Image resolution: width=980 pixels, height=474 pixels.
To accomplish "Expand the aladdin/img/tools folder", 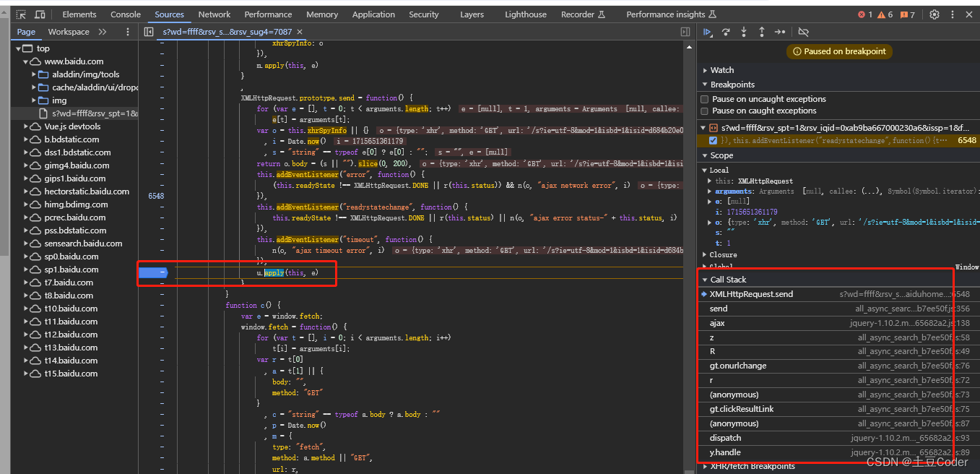I will click(34, 74).
